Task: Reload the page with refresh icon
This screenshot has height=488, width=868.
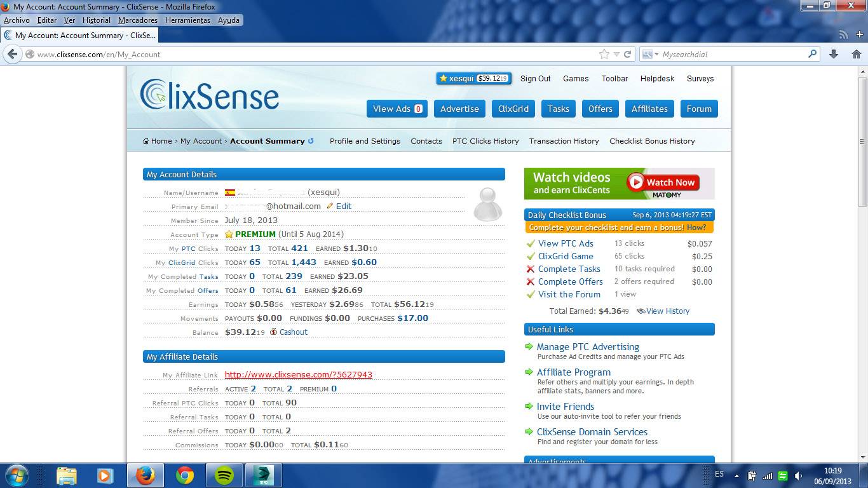Action: click(x=627, y=55)
